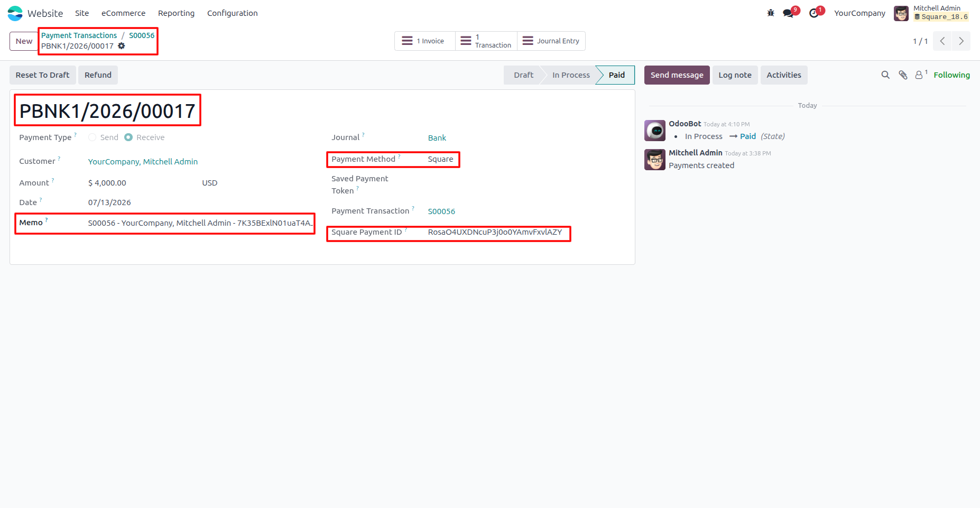Image resolution: width=980 pixels, height=508 pixels.
Task: Click the Amount value $ 4,000.00
Action: coord(107,183)
